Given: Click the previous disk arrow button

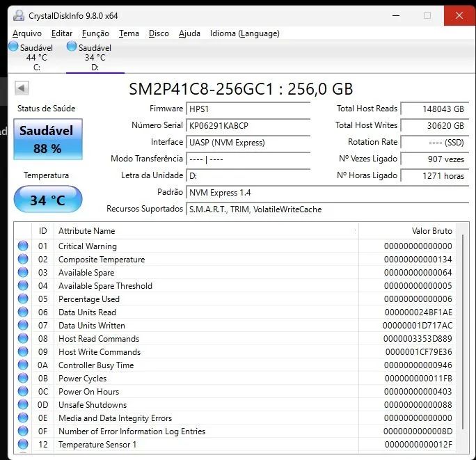Looking at the screenshot, I should point(22,88).
